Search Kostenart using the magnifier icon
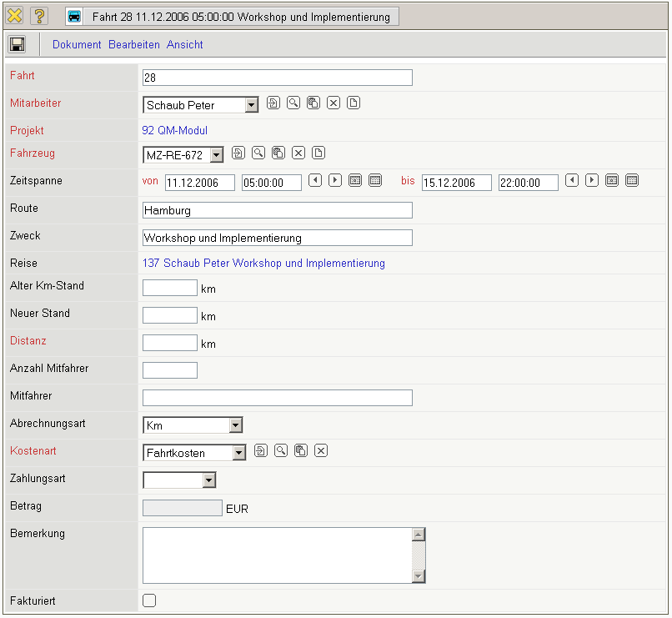Image resolution: width=672 pixels, height=618 pixels. pos(281,450)
